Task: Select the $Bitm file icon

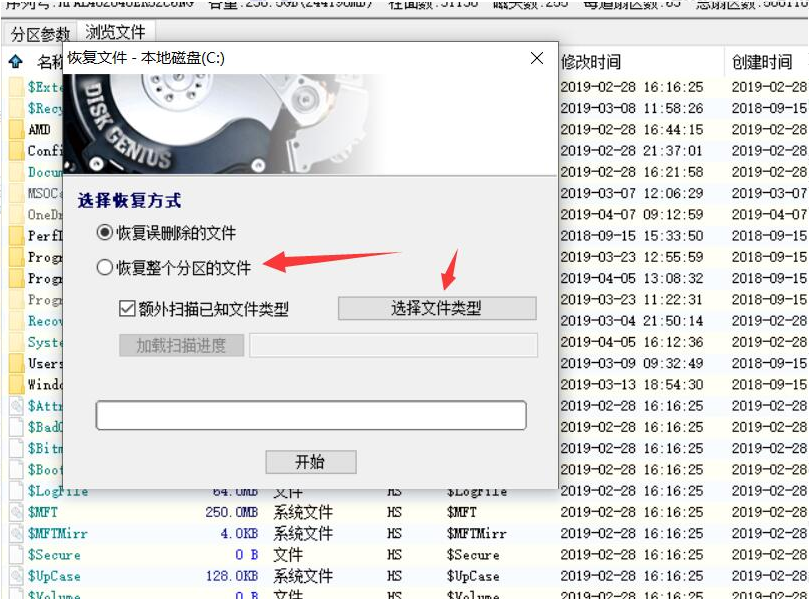Action: pyautogui.click(x=17, y=448)
